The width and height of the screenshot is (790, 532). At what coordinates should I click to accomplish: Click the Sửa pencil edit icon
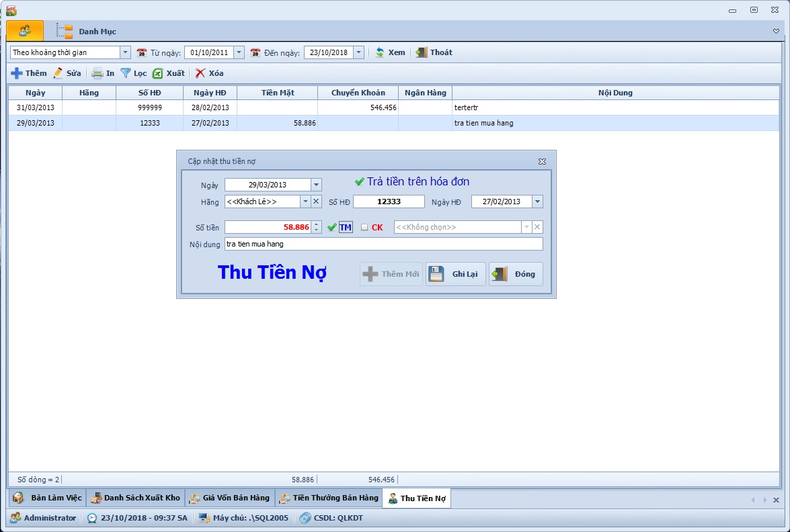coord(58,73)
